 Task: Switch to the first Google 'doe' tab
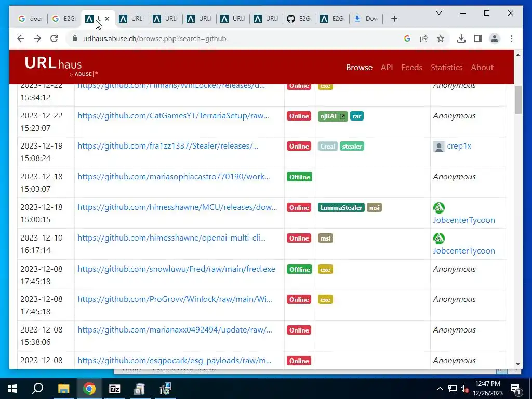coord(31,19)
